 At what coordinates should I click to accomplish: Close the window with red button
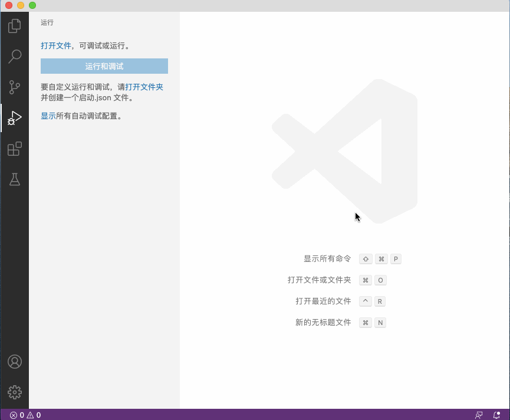coord(9,5)
